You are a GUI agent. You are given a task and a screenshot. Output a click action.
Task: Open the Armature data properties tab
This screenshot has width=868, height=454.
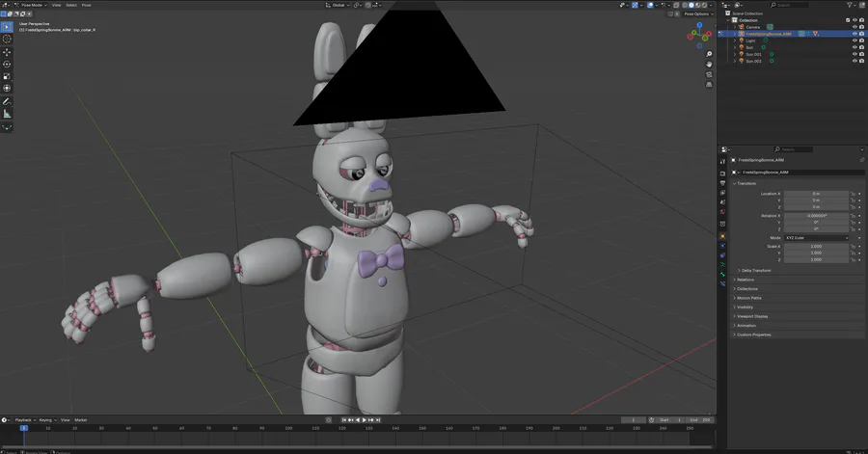722,265
